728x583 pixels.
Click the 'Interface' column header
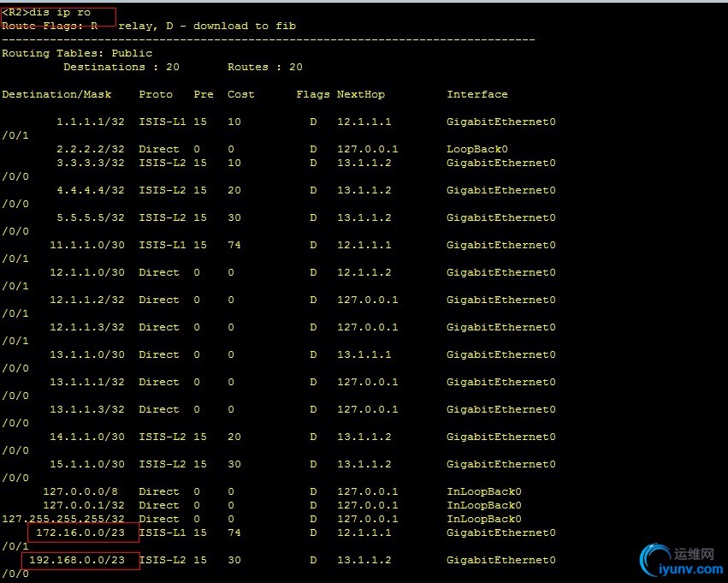(x=477, y=94)
